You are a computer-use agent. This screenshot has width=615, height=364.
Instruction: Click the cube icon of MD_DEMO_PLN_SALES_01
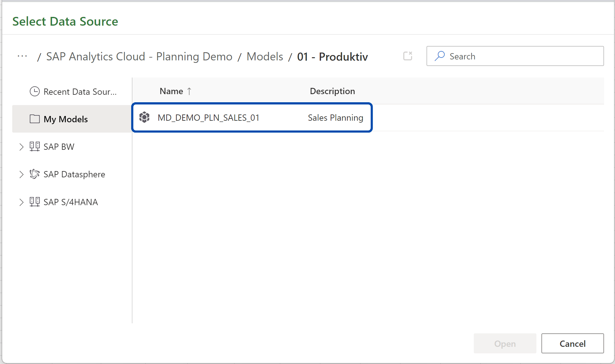(x=144, y=118)
